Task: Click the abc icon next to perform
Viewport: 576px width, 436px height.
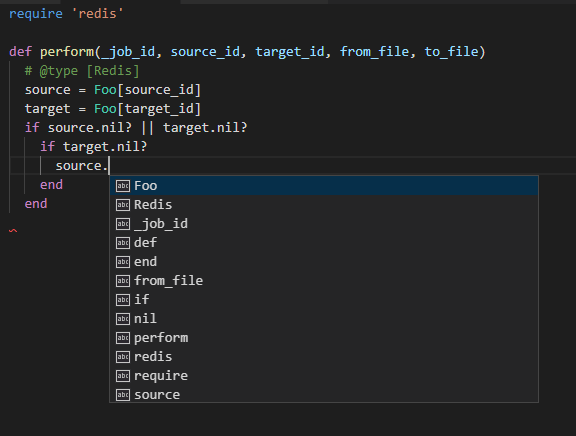Action: pos(123,338)
